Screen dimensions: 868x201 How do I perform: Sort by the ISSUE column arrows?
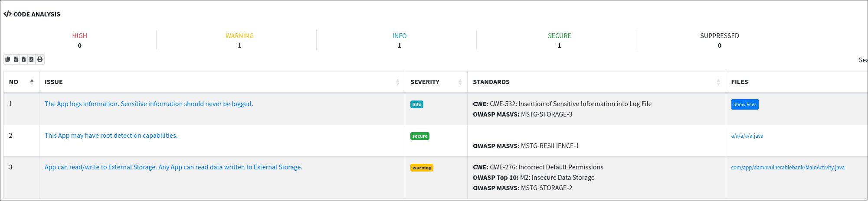[397, 82]
